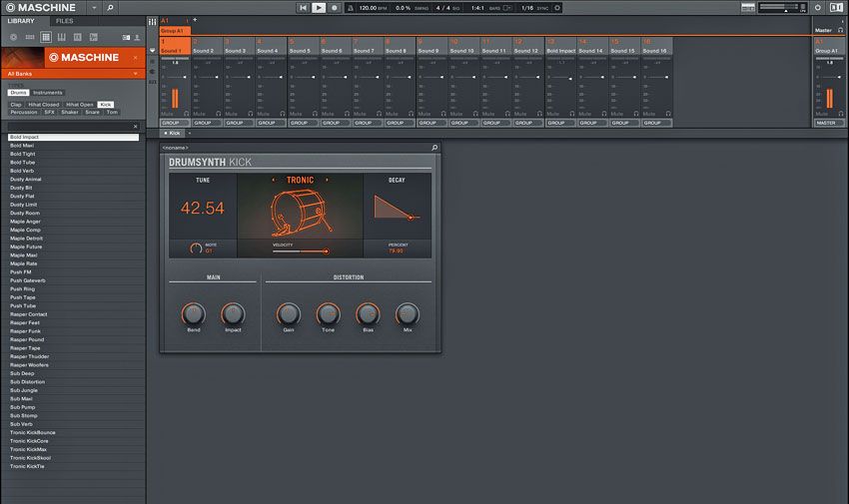
Task: Open the preset search magnifier in Drumsynth
Action: (434, 147)
